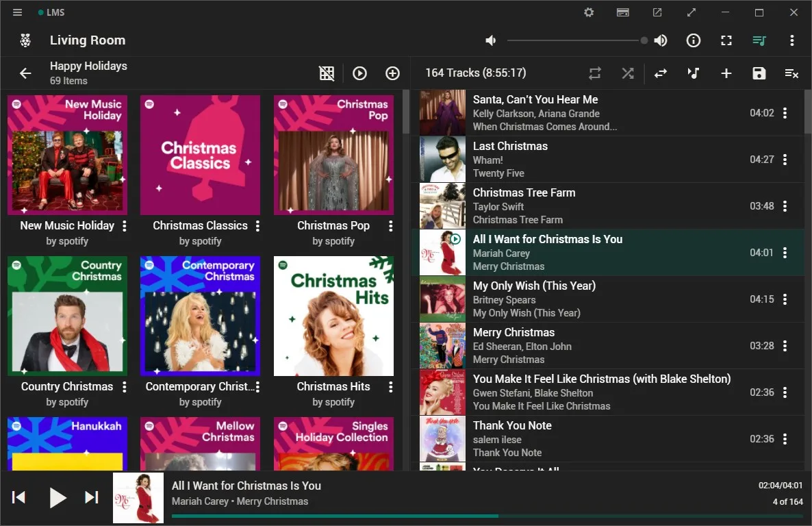812x526 pixels.
Task: Click the transfer queue arrows icon
Action: pos(661,73)
